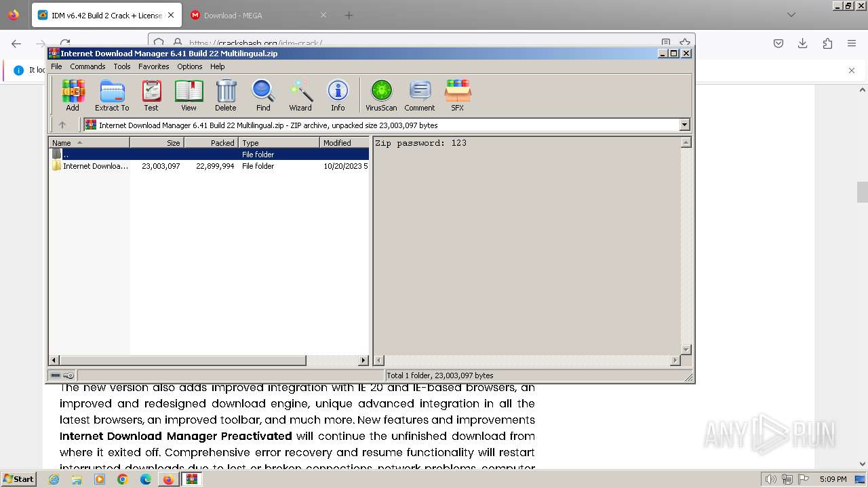Open the File menu
The image size is (868, 488).
56,66
